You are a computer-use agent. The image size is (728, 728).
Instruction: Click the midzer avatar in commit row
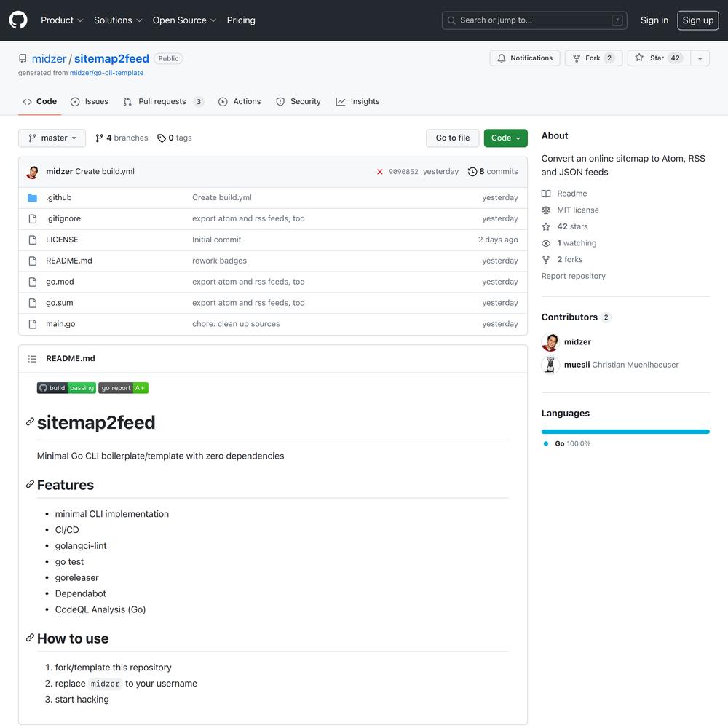33,172
